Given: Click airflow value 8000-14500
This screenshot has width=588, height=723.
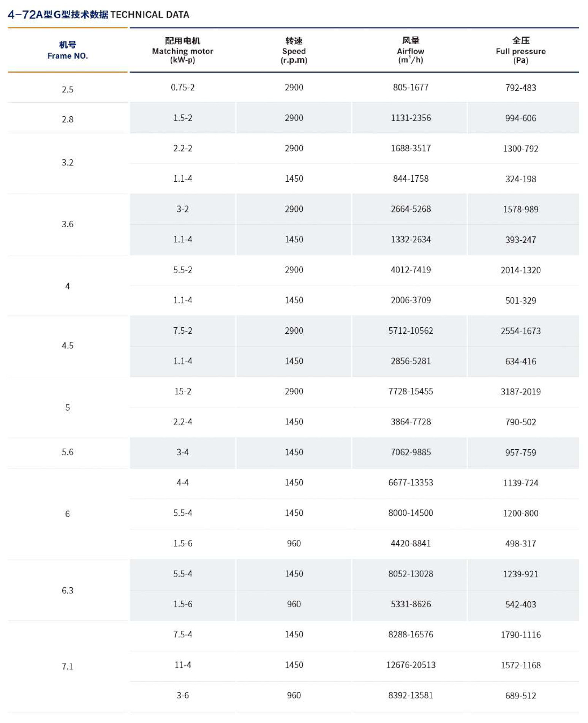Looking at the screenshot, I should point(411,513).
